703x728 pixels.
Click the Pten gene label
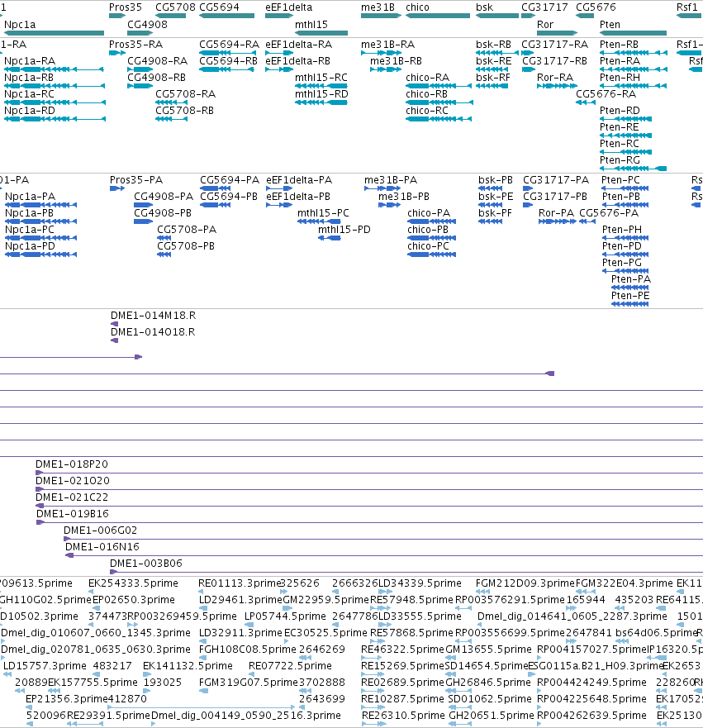tap(610, 25)
